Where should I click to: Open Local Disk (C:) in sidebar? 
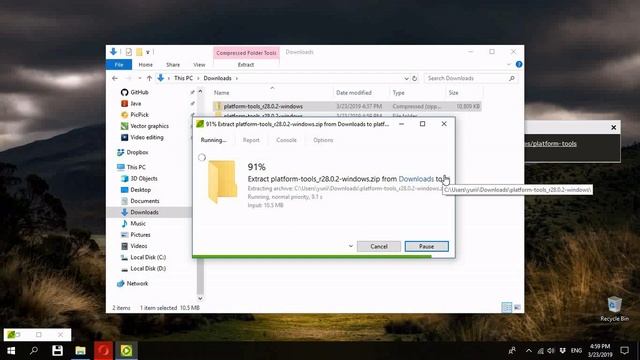[x=148, y=258]
